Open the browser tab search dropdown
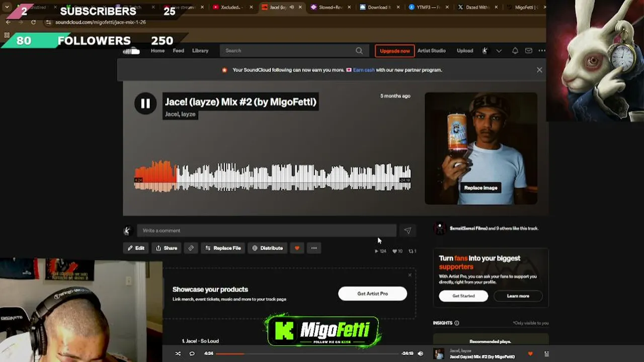The image size is (644, 362). point(7,8)
